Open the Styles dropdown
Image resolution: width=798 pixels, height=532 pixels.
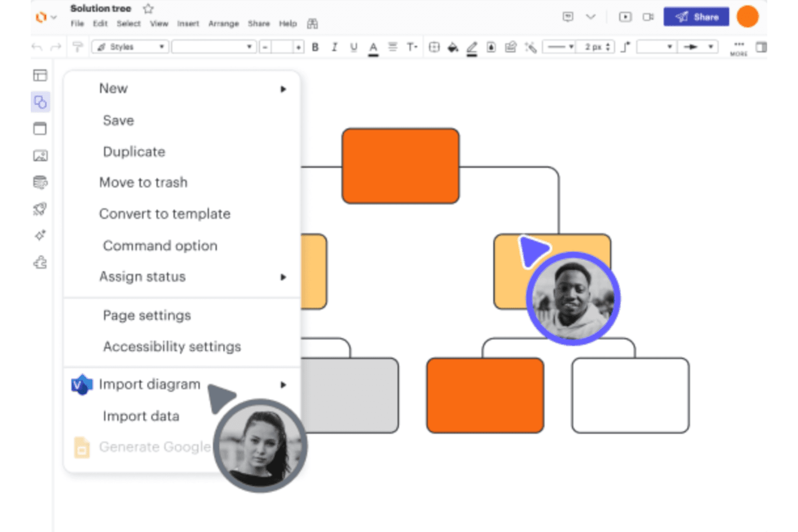tap(130, 47)
